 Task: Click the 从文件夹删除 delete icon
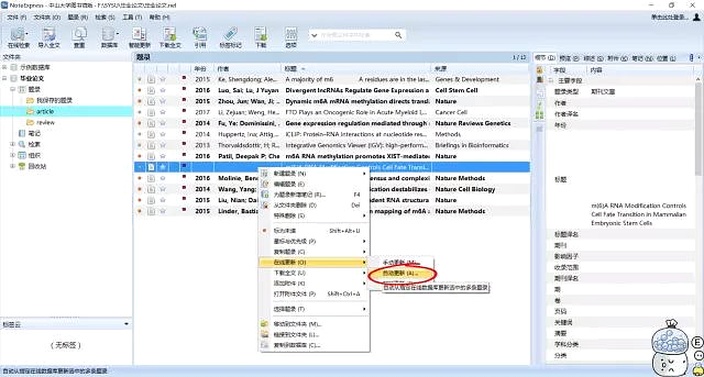coord(265,205)
